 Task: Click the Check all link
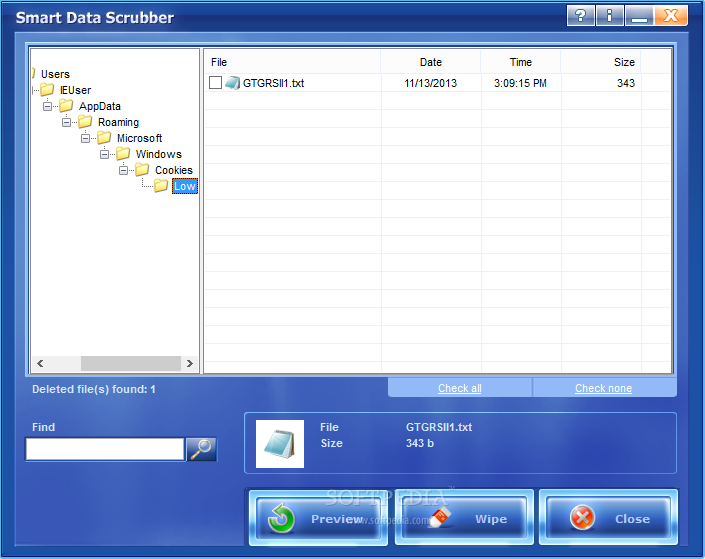tap(460, 388)
